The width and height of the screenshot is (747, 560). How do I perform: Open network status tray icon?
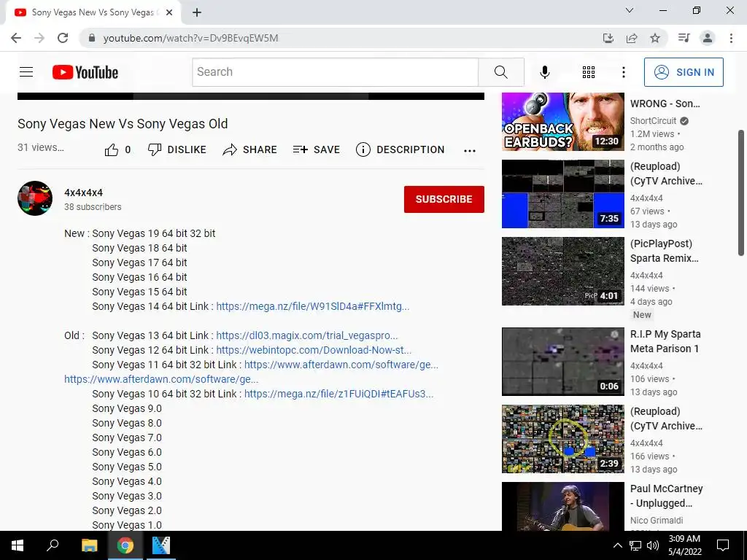[x=635, y=545]
